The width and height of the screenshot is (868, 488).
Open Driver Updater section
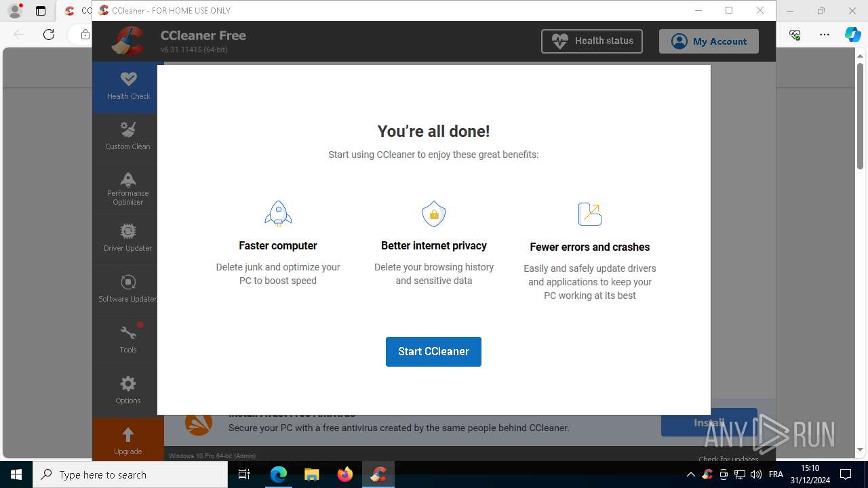(x=127, y=239)
